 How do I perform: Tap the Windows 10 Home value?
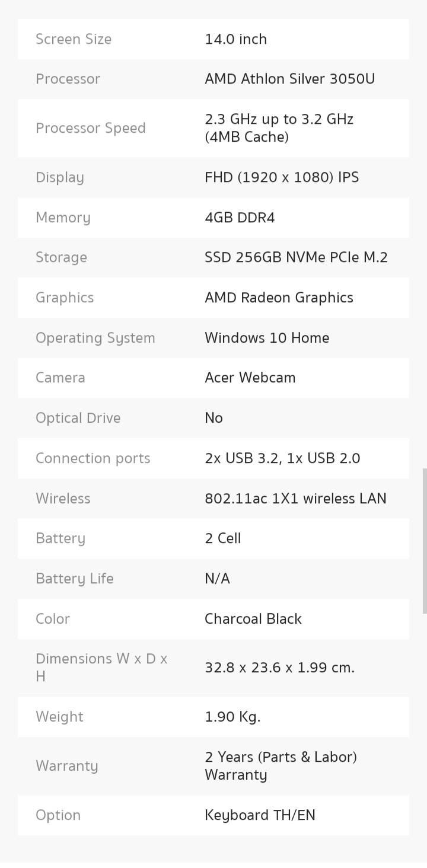pyautogui.click(x=267, y=338)
